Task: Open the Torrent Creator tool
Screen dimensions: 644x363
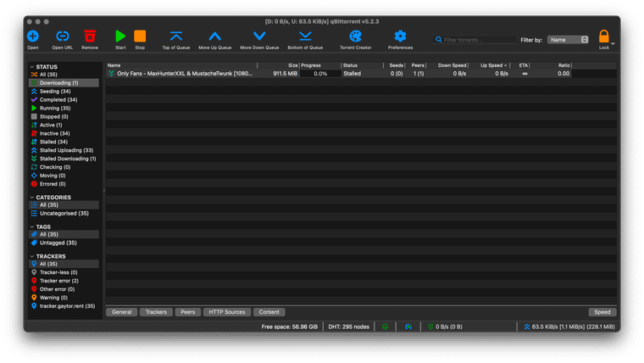Action: click(x=355, y=36)
